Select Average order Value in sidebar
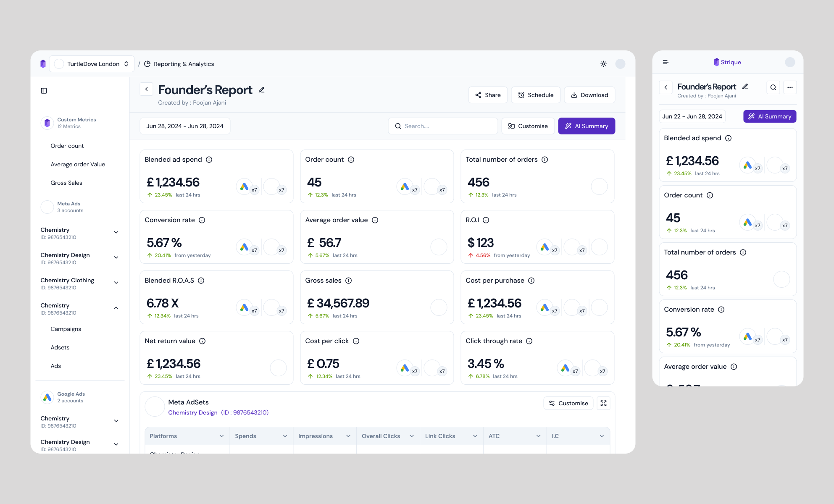This screenshot has width=834, height=504. coord(78,164)
